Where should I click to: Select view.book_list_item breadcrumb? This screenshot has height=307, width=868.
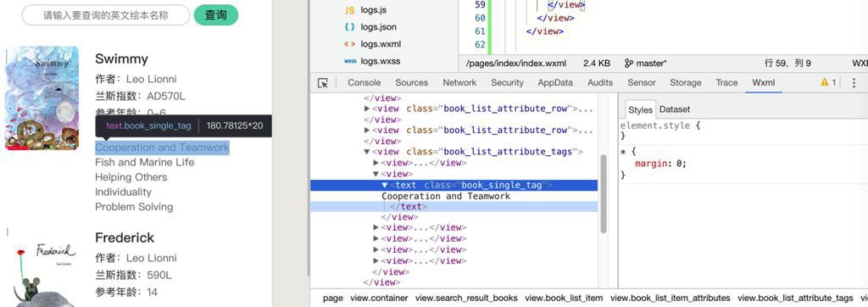[564, 299]
